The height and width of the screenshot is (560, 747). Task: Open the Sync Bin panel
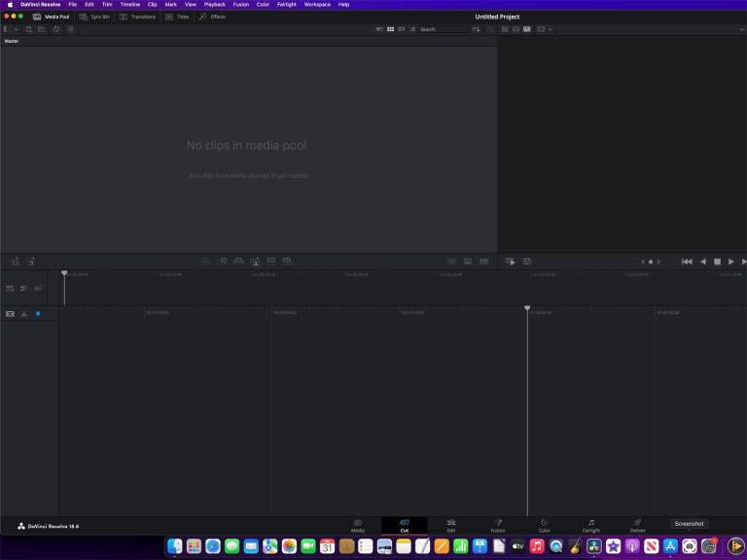click(94, 17)
